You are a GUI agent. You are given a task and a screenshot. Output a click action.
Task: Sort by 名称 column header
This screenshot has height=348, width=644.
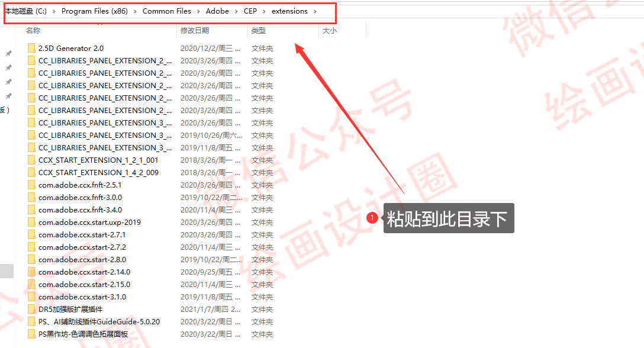coord(33,30)
